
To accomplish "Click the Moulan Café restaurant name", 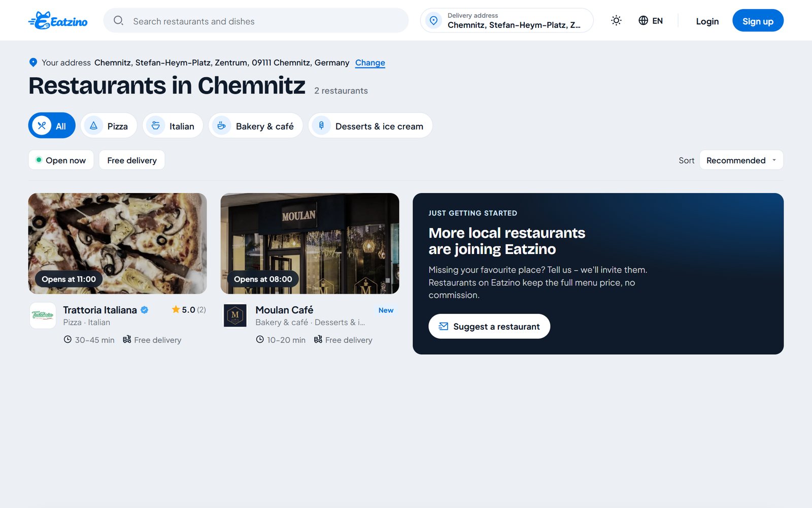I will pyautogui.click(x=284, y=310).
